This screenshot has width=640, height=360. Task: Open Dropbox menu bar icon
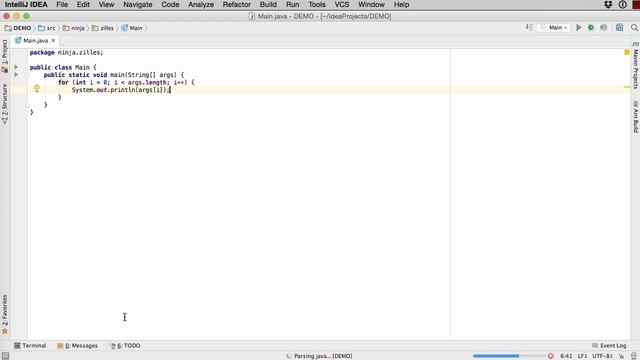coord(608,4)
